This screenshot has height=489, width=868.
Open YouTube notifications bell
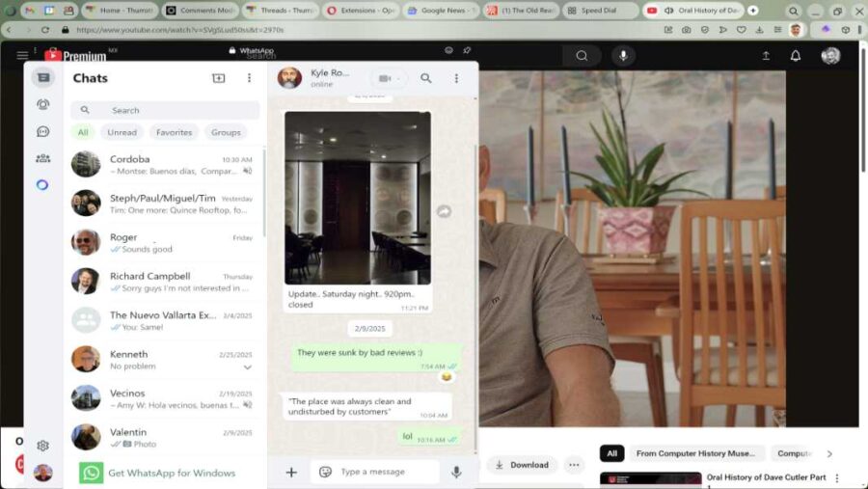tap(796, 55)
